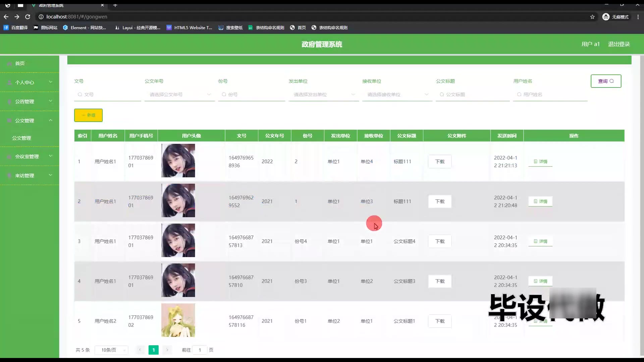
Task: Click the site info icon in the address bar
Action: tap(41, 17)
